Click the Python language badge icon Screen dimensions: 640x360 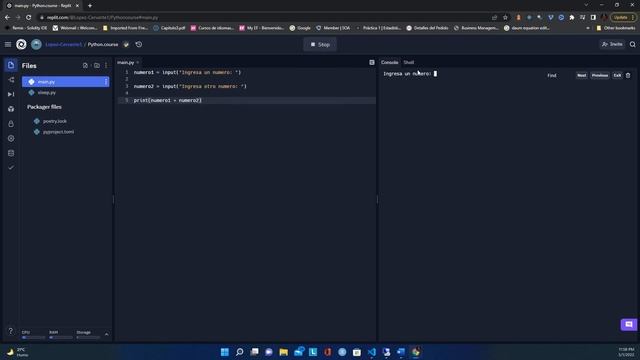tap(126, 44)
